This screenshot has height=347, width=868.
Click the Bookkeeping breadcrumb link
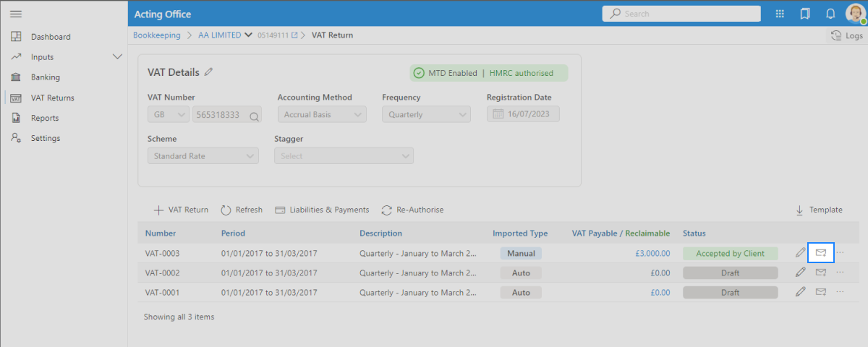tap(157, 35)
